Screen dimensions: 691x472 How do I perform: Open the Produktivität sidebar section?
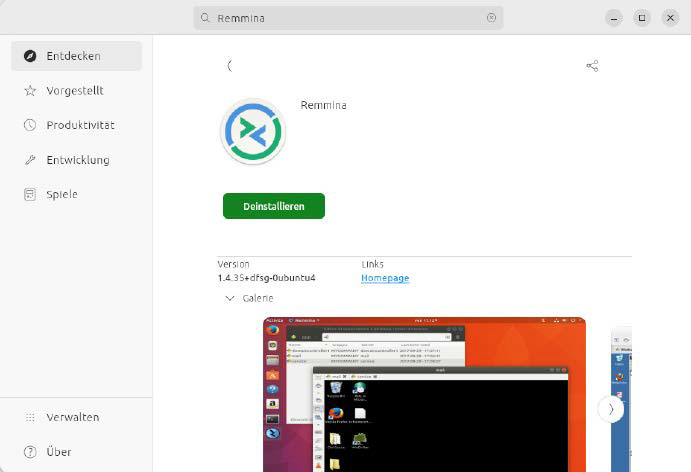pyautogui.click(x=77, y=125)
